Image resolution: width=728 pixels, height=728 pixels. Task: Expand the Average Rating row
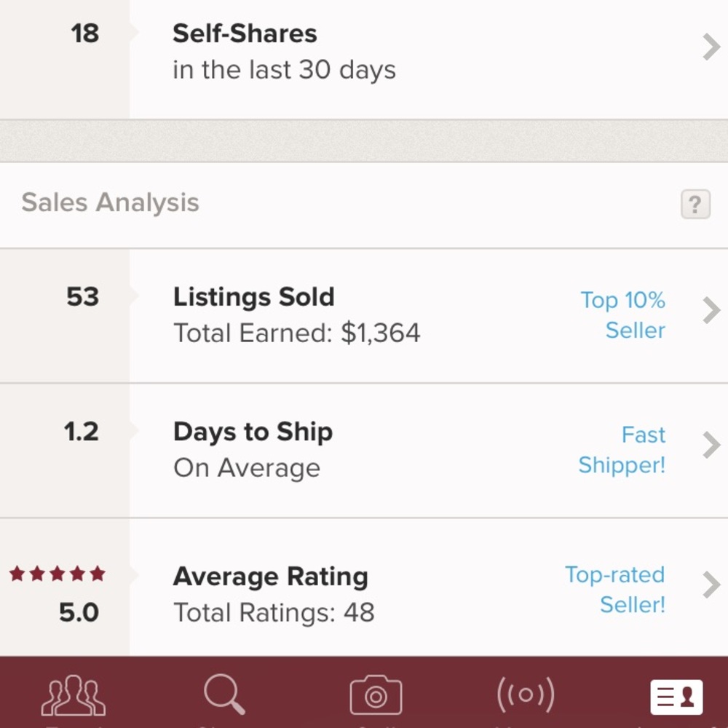click(710, 585)
